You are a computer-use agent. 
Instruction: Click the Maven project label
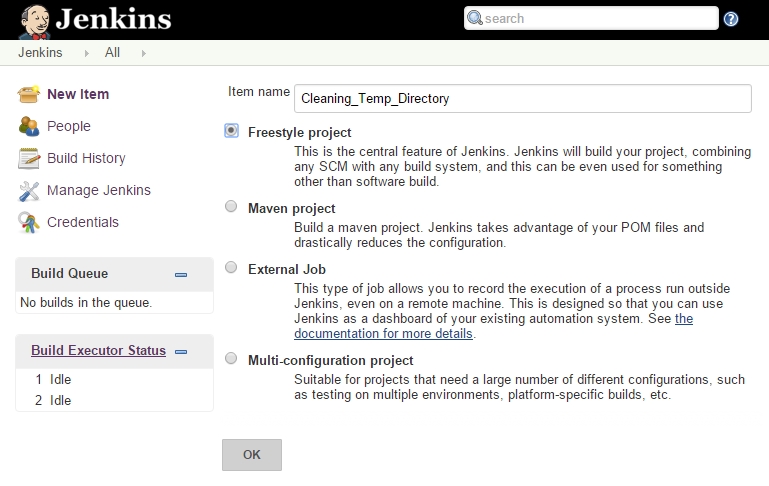(x=292, y=208)
